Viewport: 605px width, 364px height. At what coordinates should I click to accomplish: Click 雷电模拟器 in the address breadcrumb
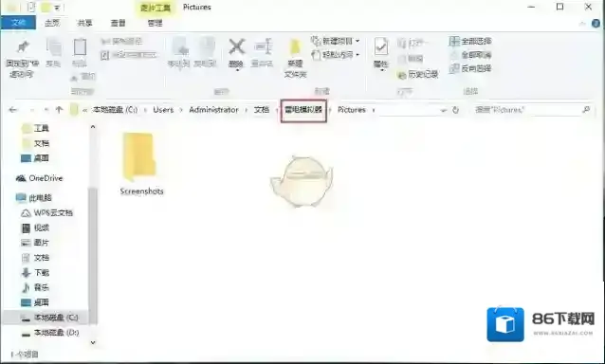coord(303,110)
